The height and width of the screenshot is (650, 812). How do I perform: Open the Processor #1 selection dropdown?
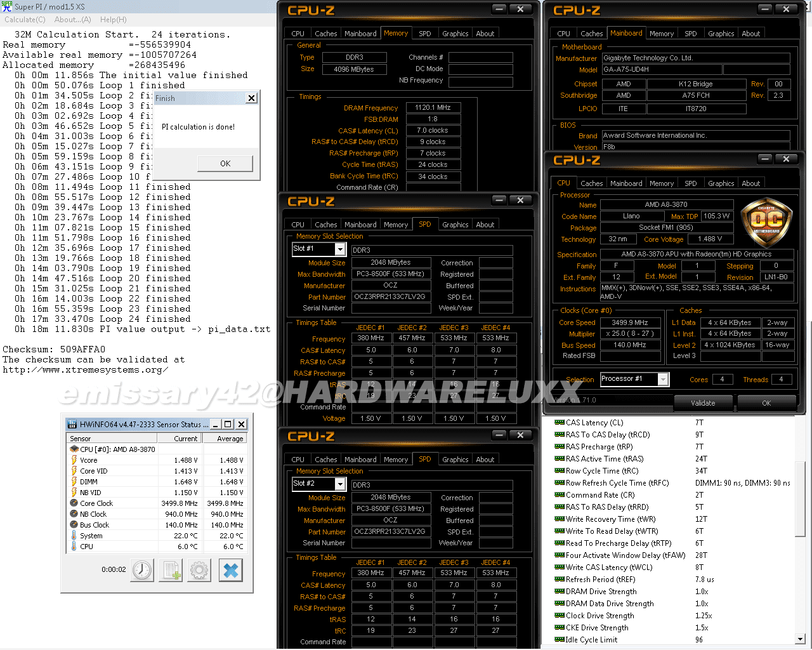[663, 379]
